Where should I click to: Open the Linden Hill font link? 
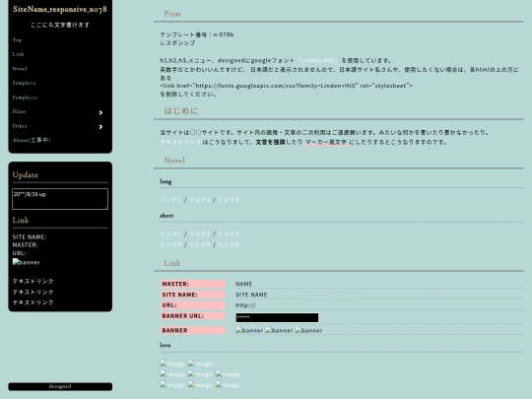(x=317, y=60)
